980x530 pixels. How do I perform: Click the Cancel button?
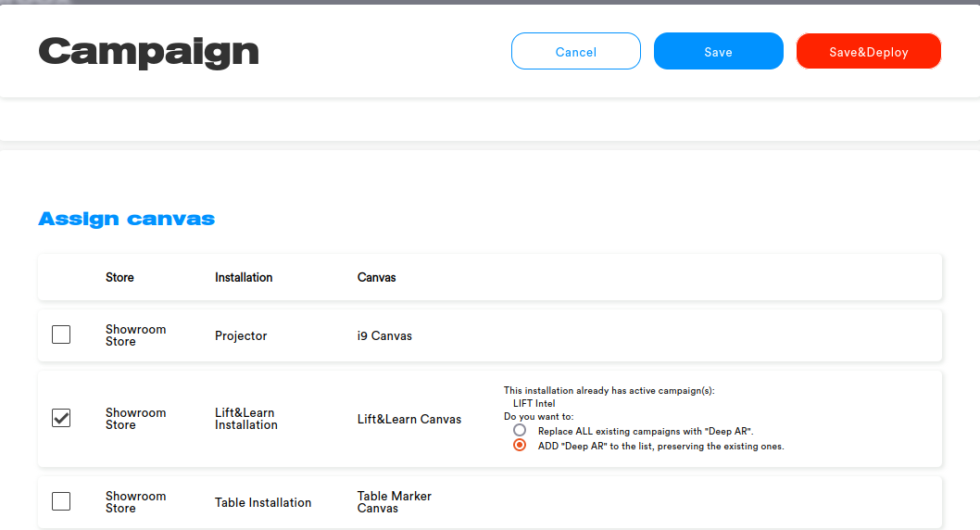coord(575,51)
